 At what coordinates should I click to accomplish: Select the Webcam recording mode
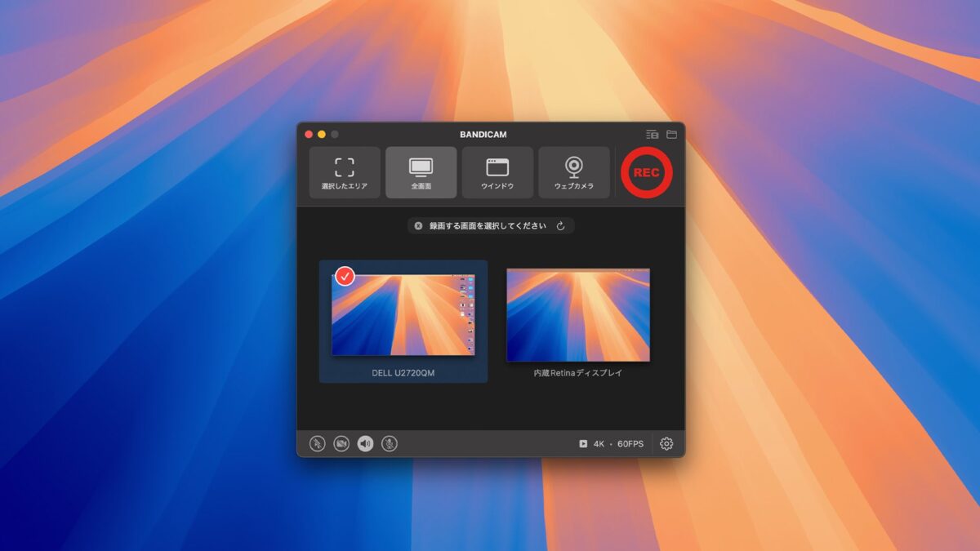[574, 172]
